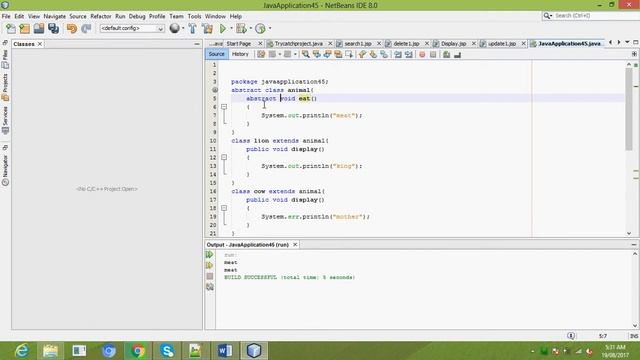Click the Settings icon in Output panel

(x=209, y=287)
